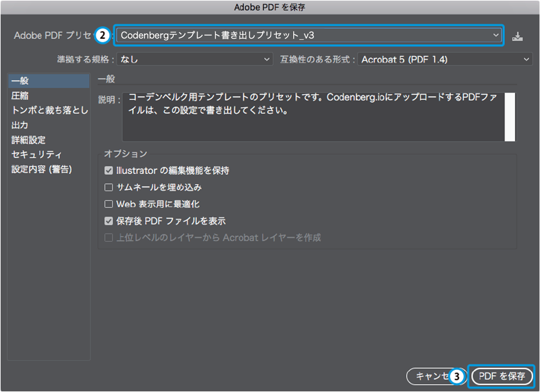
Task: Click the PDF を保存 button
Action: pyautogui.click(x=502, y=376)
